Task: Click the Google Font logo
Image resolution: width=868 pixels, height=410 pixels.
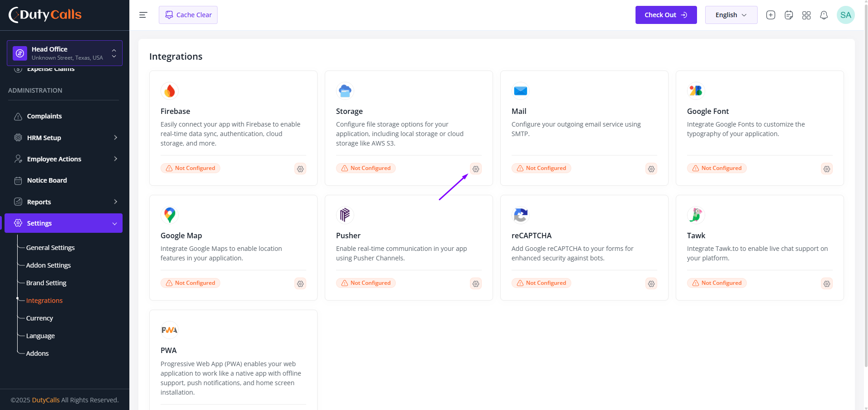Action: click(696, 91)
